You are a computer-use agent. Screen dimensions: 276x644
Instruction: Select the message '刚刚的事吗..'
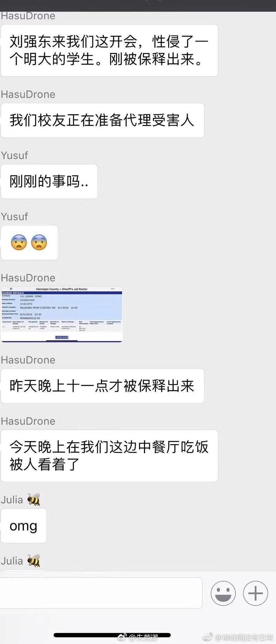click(x=49, y=181)
